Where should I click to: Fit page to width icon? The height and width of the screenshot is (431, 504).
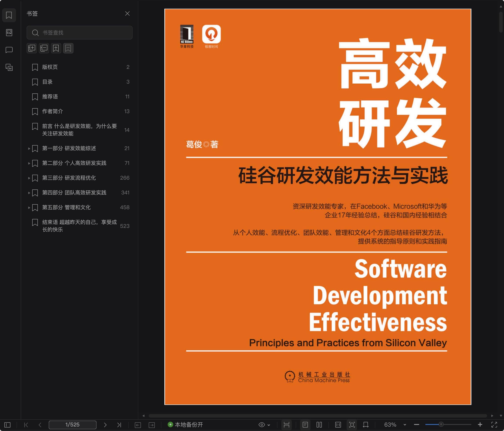[365, 425]
